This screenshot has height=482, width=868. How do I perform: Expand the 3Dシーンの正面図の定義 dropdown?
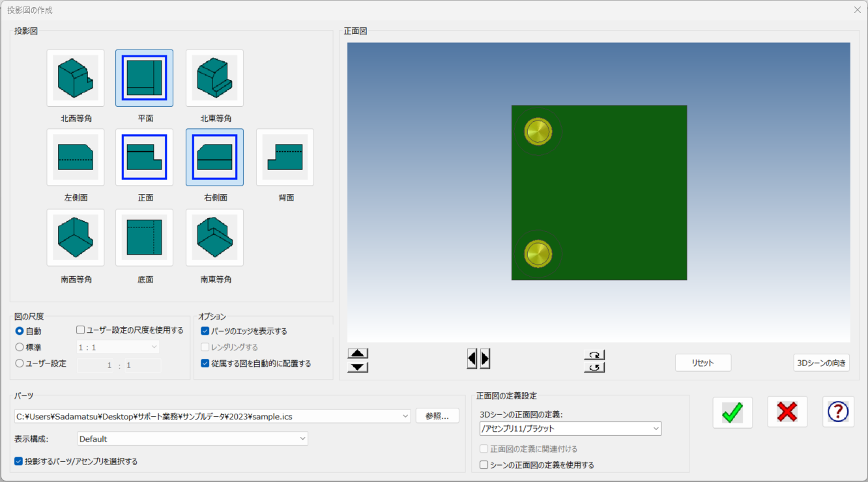(570, 429)
